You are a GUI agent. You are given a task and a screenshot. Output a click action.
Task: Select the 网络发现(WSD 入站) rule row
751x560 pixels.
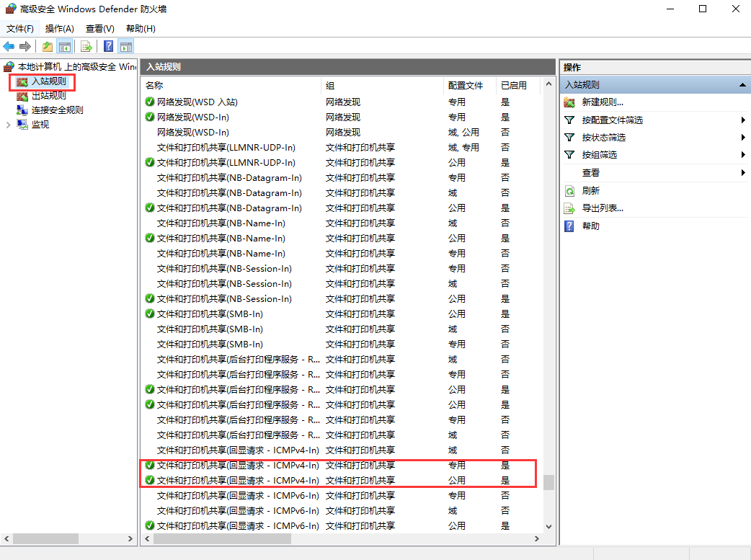click(342, 102)
